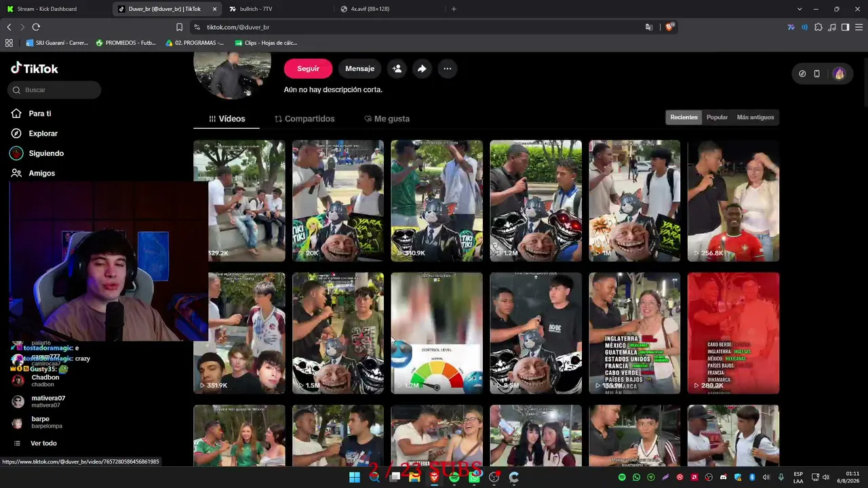Open the 02. PROGRAMAS bookmark folder
Image resolution: width=868 pixels, height=488 pixels.
click(x=195, y=43)
